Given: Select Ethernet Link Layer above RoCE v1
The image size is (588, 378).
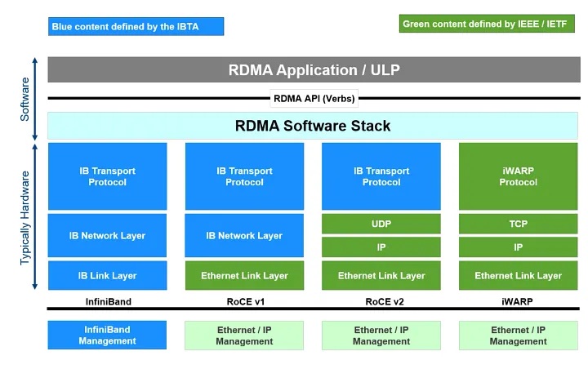Looking at the screenshot, I should (x=244, y=276).
